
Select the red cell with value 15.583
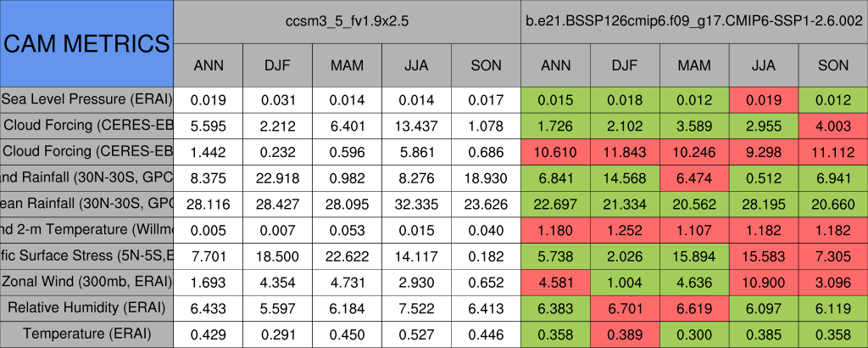764,255
